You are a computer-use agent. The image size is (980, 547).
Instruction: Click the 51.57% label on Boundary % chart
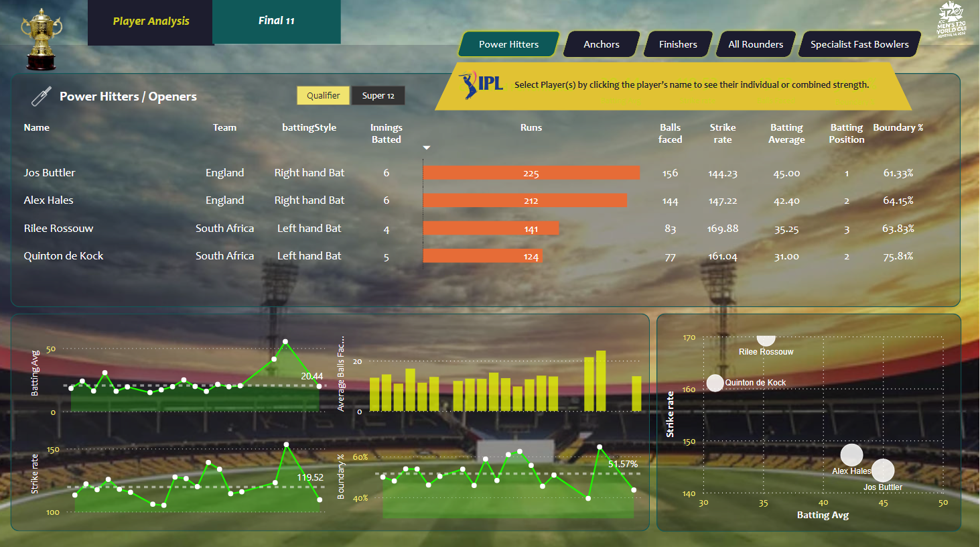[x=622, y=464]
